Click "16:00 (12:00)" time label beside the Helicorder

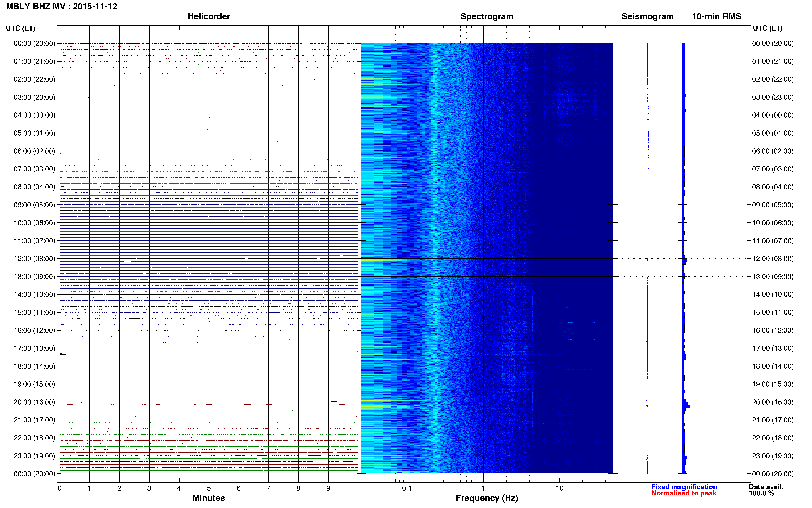(34, 330)
